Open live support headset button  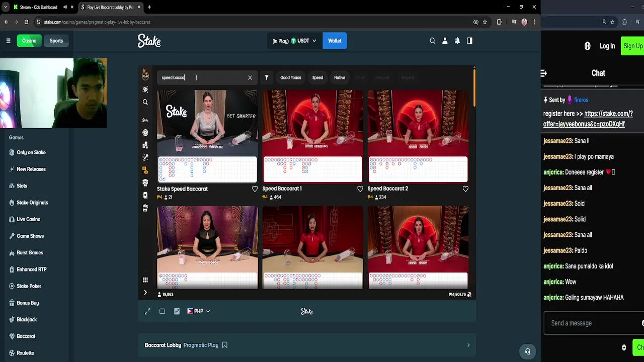pyautogui.click(x=527, y=351)
